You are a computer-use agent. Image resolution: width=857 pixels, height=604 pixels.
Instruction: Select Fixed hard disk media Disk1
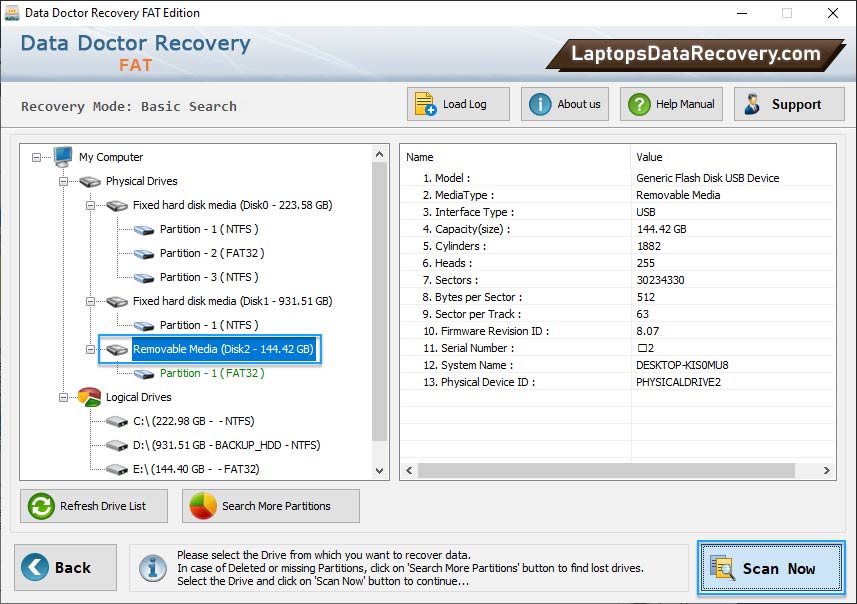[x=232, y=301]
